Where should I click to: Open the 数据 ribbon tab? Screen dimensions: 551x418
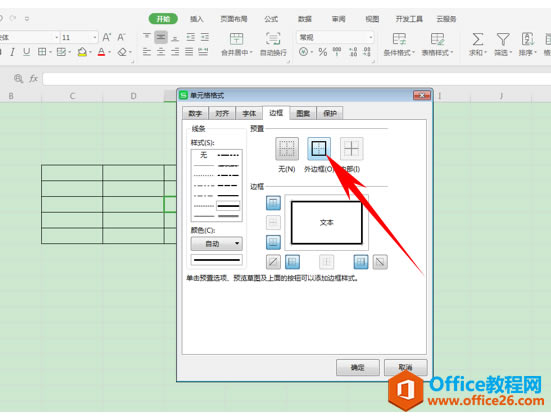point(305,19)
